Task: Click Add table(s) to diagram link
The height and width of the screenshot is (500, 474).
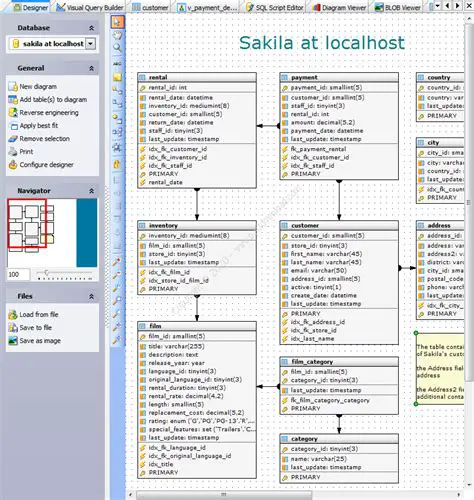Action: [x=53, y=100]
